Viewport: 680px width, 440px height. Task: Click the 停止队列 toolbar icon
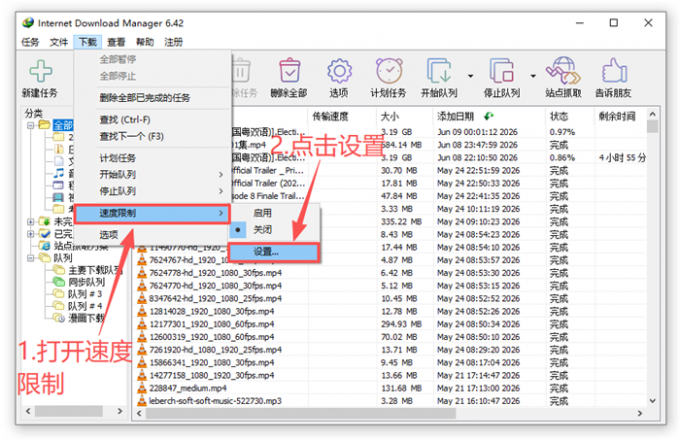pyautogui.click(x=501, y=71)
